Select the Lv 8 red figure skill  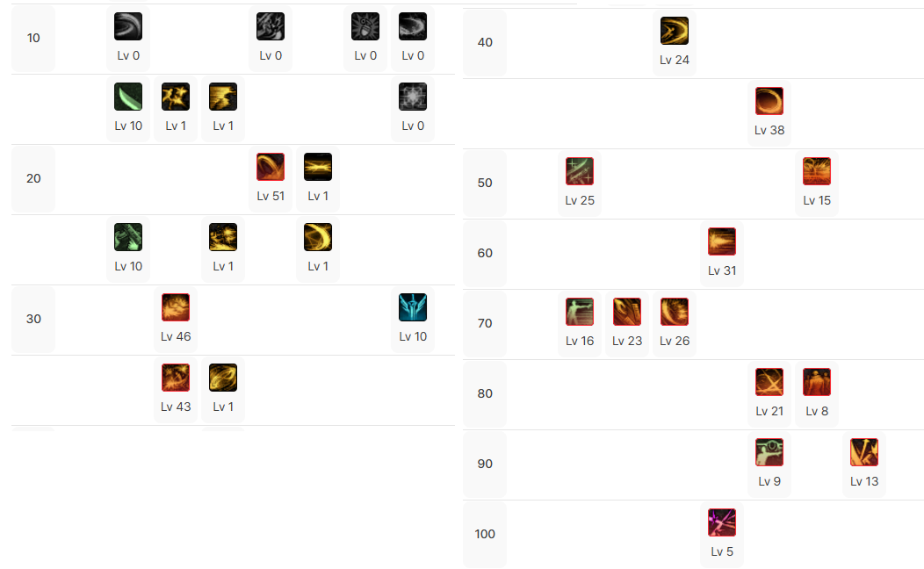817,382
